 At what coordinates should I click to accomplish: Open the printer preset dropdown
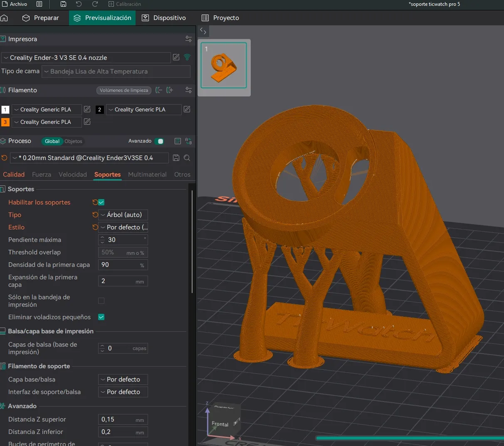[86, 58]
